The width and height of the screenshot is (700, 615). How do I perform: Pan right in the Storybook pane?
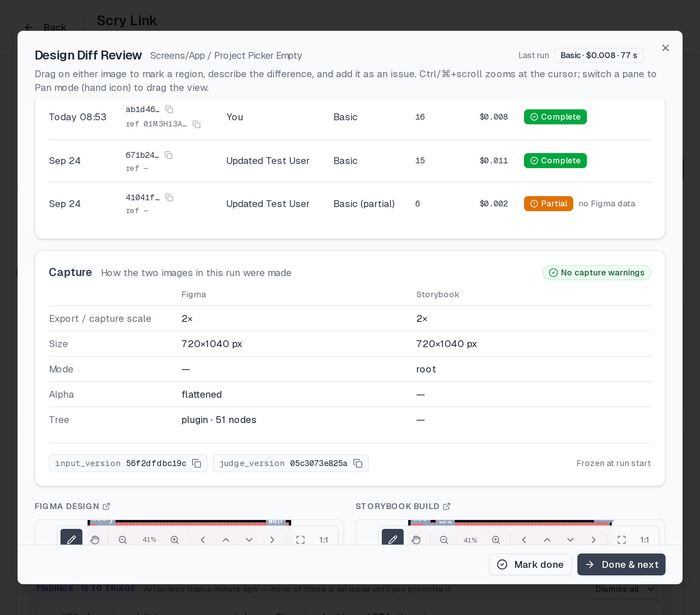pyautogui.click(x=593, y=540)
